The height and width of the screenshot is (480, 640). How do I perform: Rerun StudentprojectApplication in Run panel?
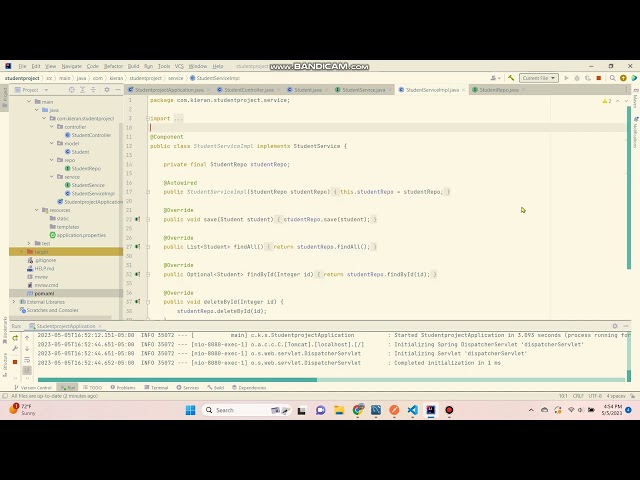[x=15, y=338]
